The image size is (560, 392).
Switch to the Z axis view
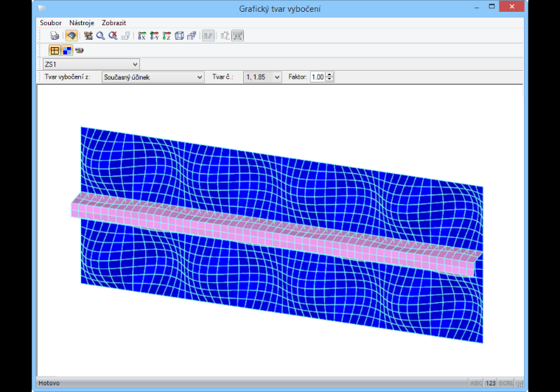pyautogui.click(x=167, y=35)
